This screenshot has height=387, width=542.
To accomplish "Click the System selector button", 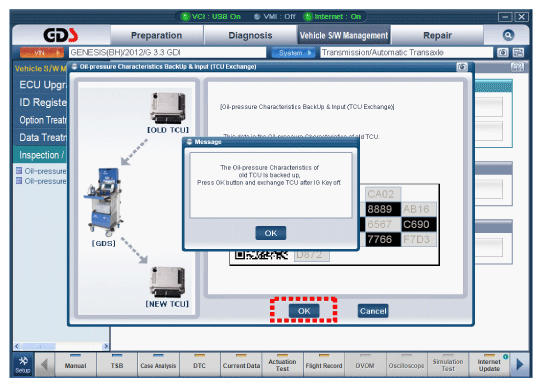I will coord(294,53).
